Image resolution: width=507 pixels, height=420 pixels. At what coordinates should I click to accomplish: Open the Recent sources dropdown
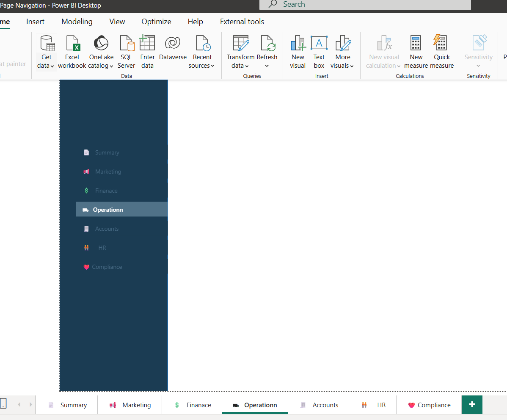[202, 66]
